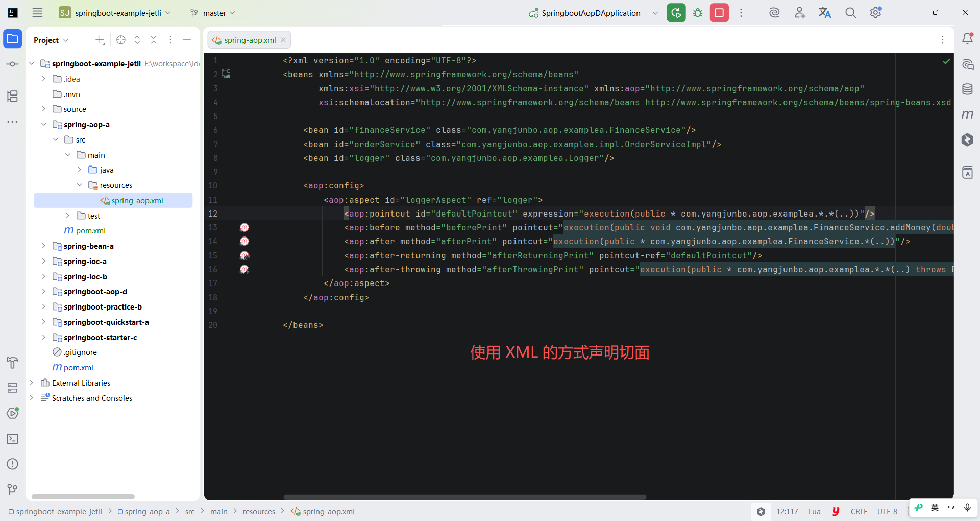Stop the running application

coord(719,13)
